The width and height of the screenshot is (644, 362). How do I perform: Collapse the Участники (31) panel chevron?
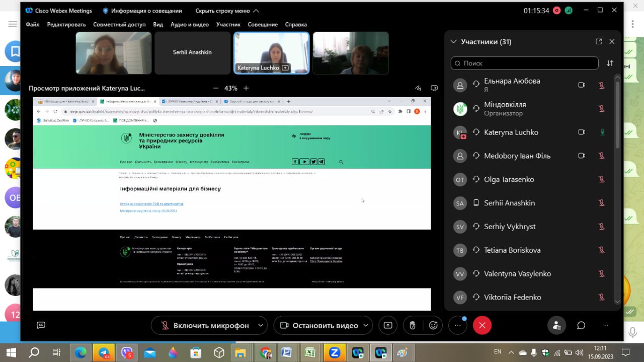tap(453, 42)
